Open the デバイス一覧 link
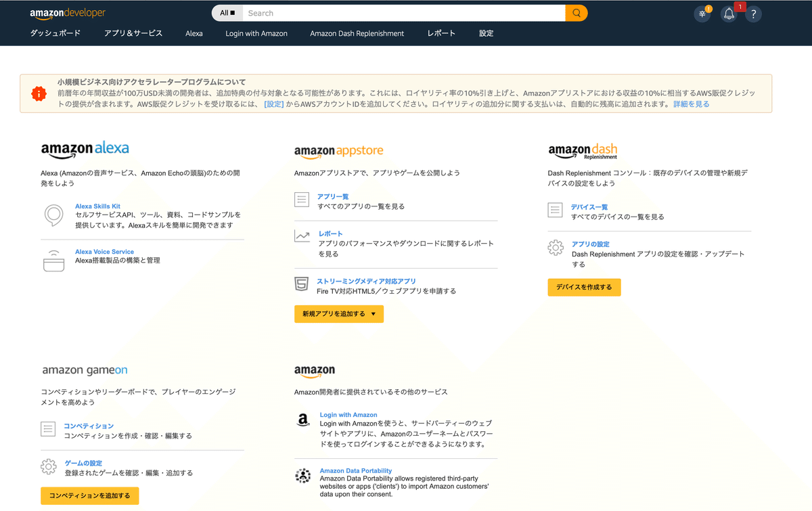 589,207
